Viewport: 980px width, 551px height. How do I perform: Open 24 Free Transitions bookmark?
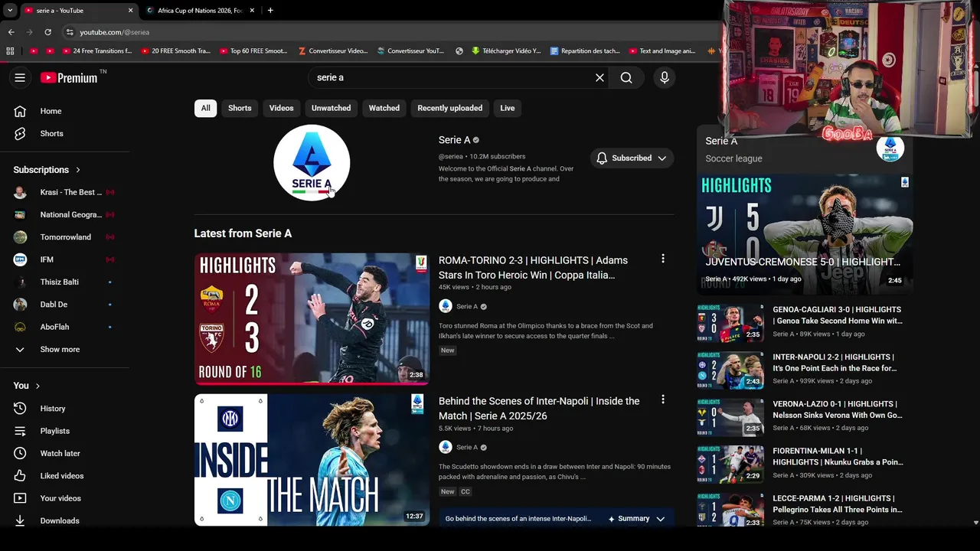pos(96,51)
